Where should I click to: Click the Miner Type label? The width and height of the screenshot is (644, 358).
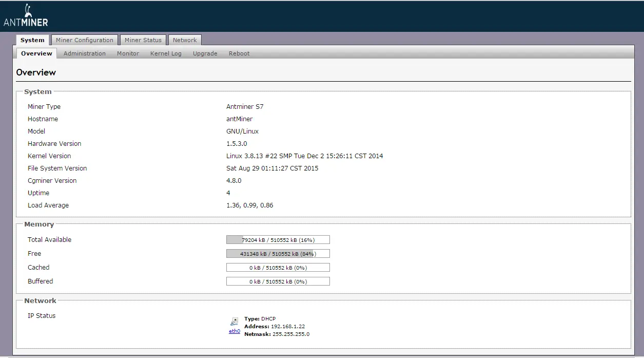coord(44,107)
